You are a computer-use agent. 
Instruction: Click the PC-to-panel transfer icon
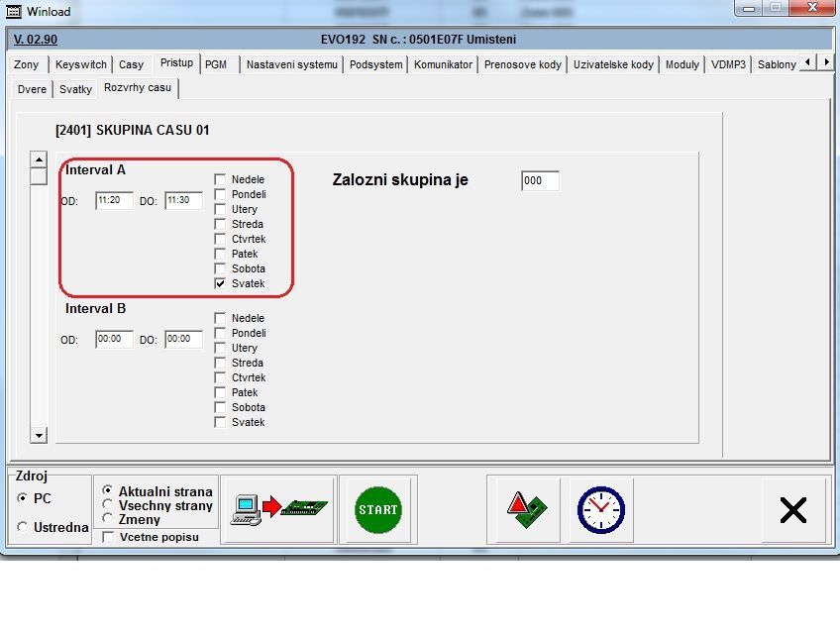tap(278, 508)
